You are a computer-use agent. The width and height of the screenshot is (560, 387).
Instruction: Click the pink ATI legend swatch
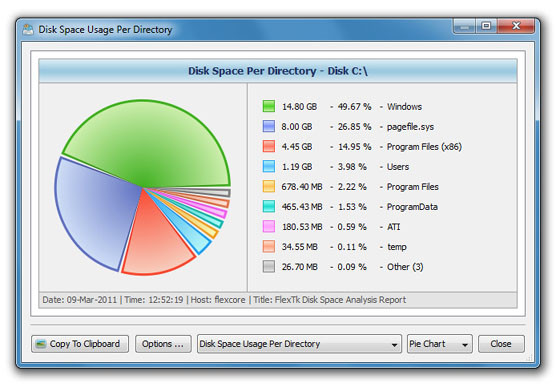(x=269, y=226)
